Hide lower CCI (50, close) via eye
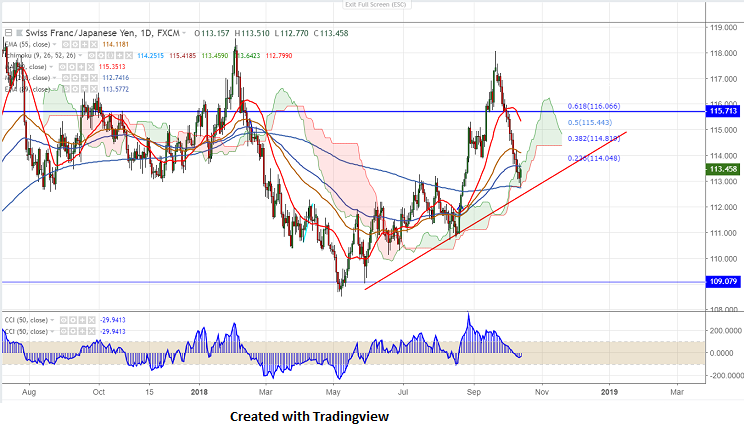 point(64,331)
